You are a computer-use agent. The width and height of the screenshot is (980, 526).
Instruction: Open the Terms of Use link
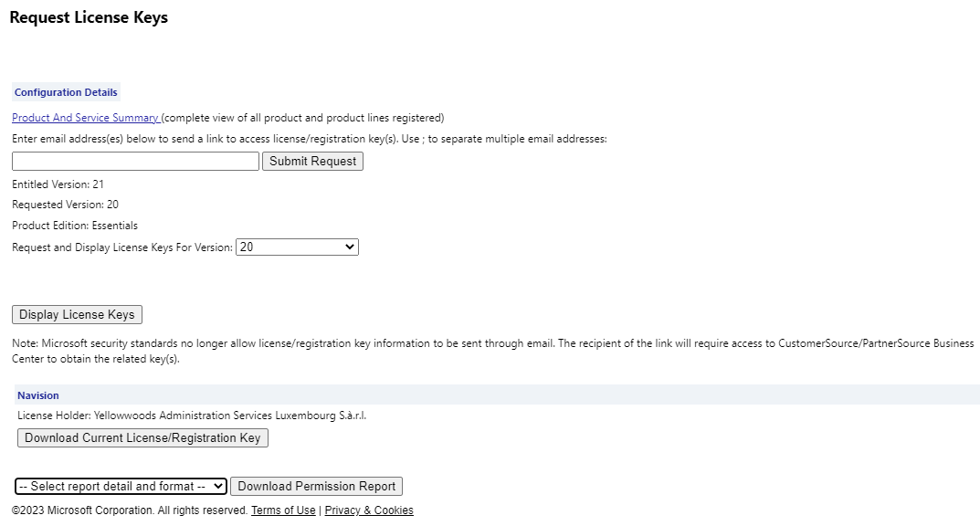point(282,510)
